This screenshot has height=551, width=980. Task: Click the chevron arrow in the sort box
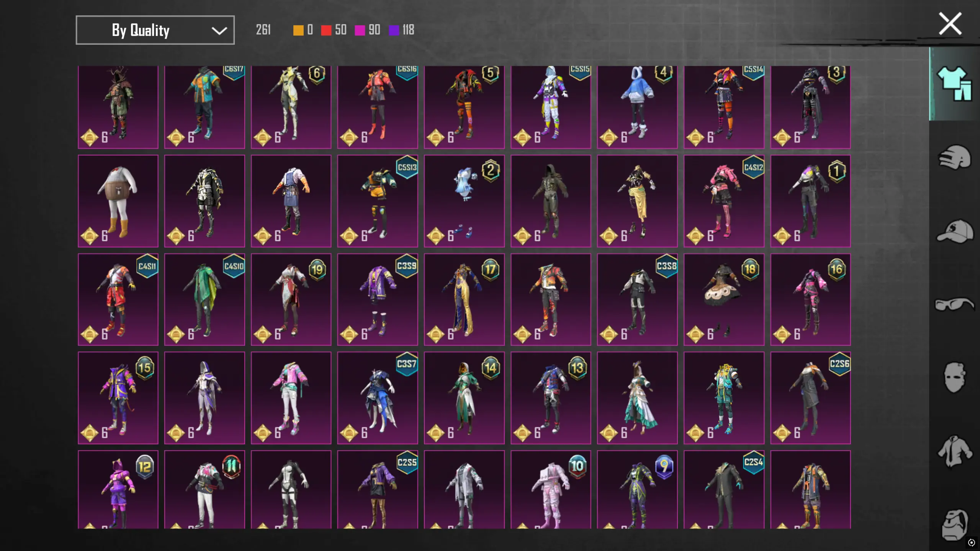[219, 31]
